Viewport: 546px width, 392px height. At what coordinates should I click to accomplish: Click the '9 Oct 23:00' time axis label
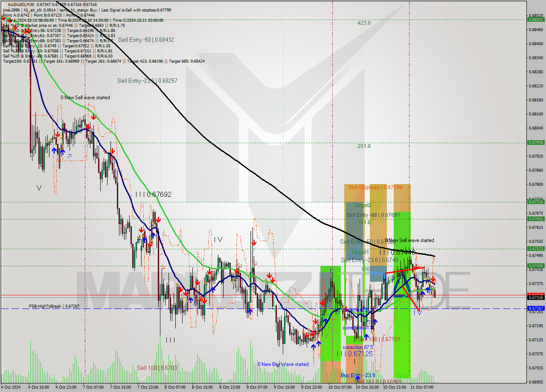pos(311,387)
